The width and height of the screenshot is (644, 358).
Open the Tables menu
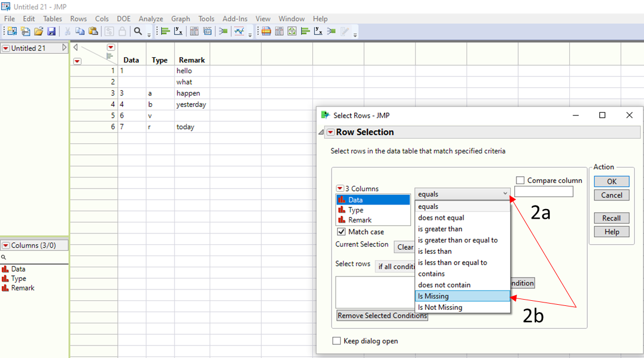click(53, 19)
